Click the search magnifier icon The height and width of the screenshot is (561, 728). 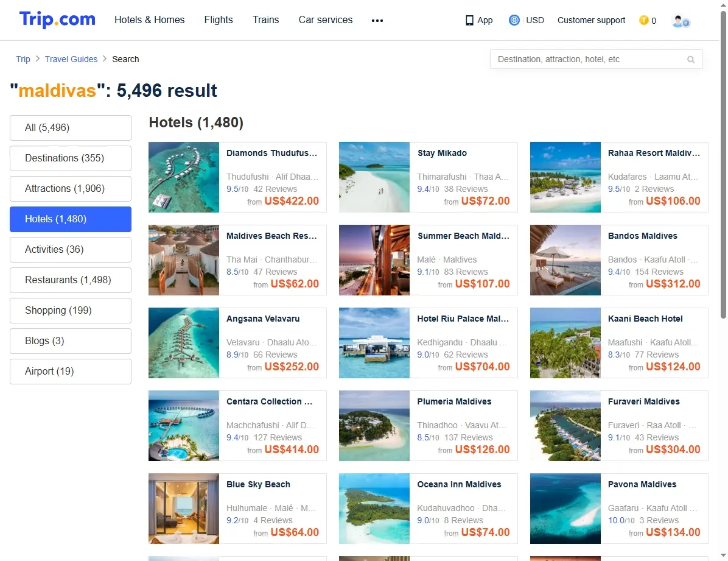pyautogui.click(x=691, y=60)
